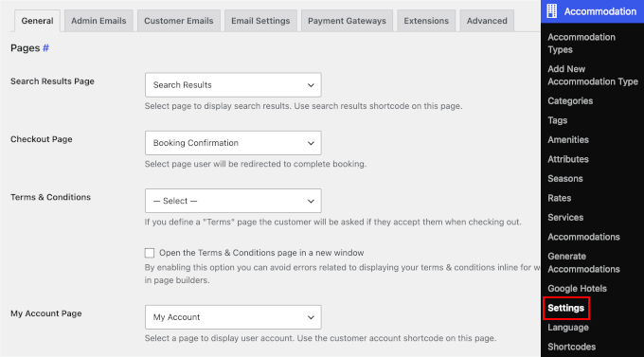This screenshot has width=644, height=357.
Task: Click the customer account shortcode help text
Action: 320,338
